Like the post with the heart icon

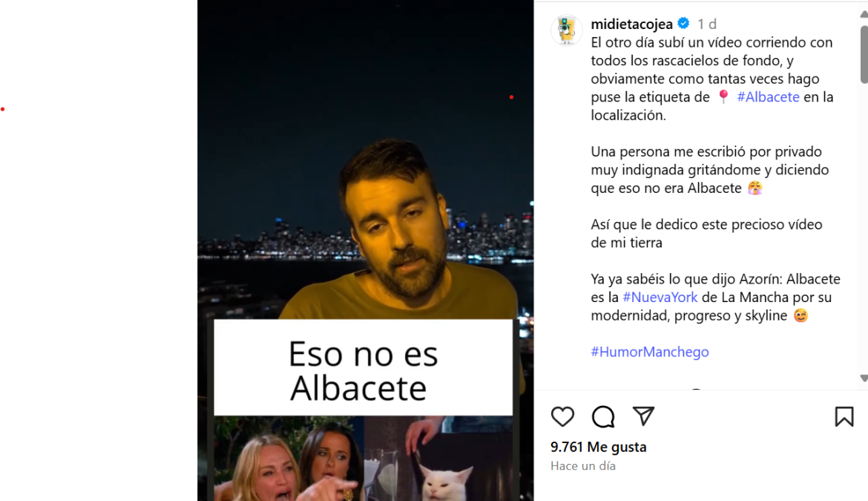[x=562, y=416]
